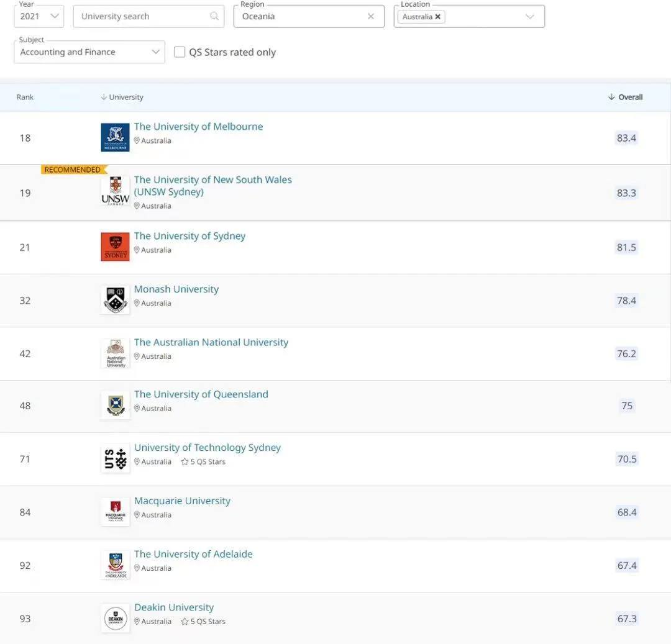
Task: Open the Monash University link
Action: pos(176,289)
